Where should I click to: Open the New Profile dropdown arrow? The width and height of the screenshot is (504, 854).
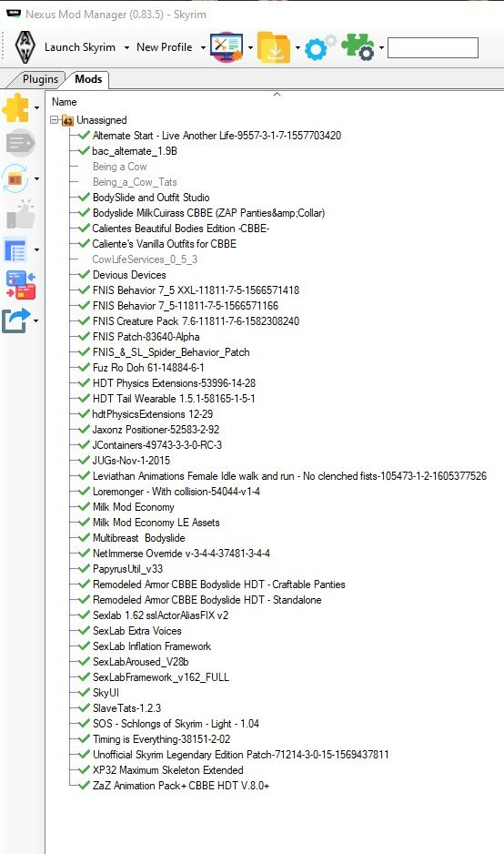pyautogui.click(x=203, y=48)
